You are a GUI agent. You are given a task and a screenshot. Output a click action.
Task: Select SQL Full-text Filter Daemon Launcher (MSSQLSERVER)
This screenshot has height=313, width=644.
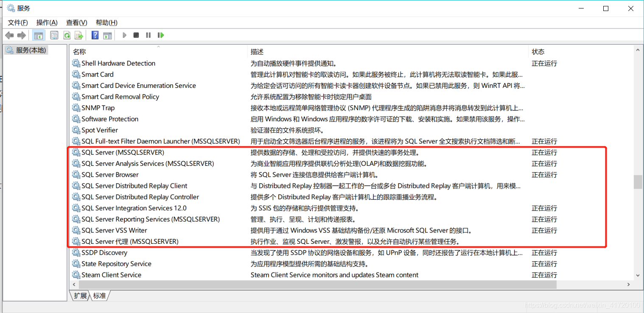[x=161, y=141]
